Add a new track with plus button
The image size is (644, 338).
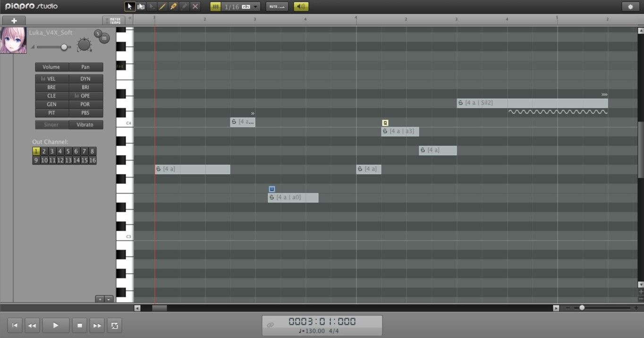tap(14, 21)
